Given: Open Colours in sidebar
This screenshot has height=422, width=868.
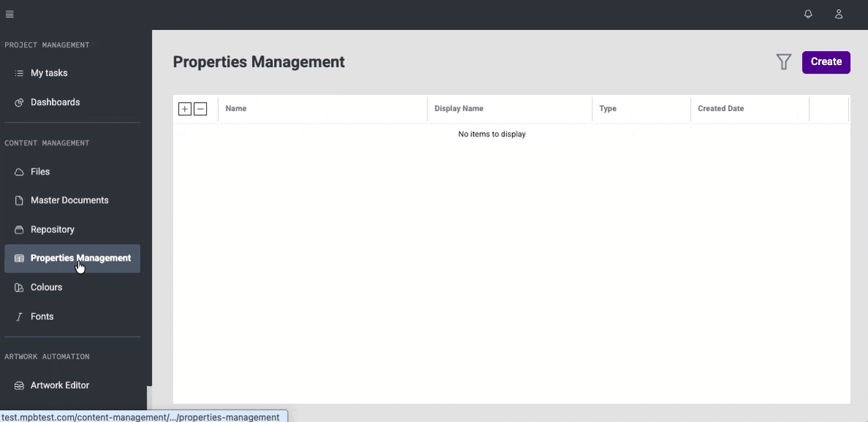Looking at the screenshot, I should [72, 288].
